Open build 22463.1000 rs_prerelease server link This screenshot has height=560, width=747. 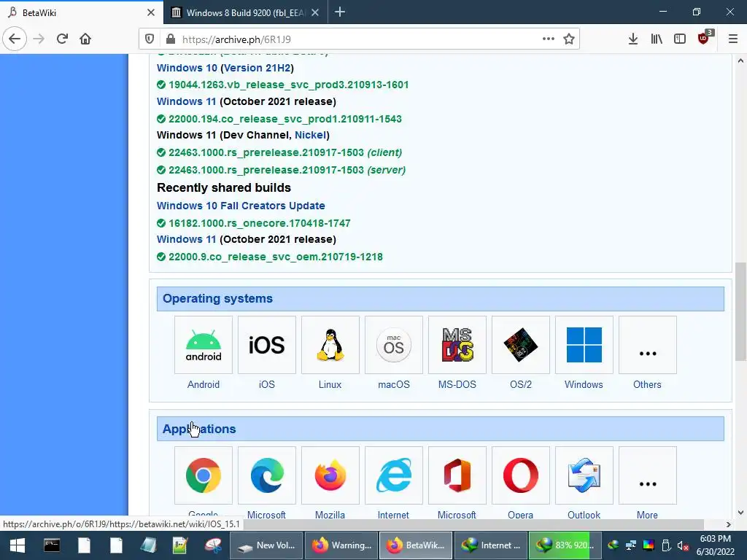[x=287, y=170]
